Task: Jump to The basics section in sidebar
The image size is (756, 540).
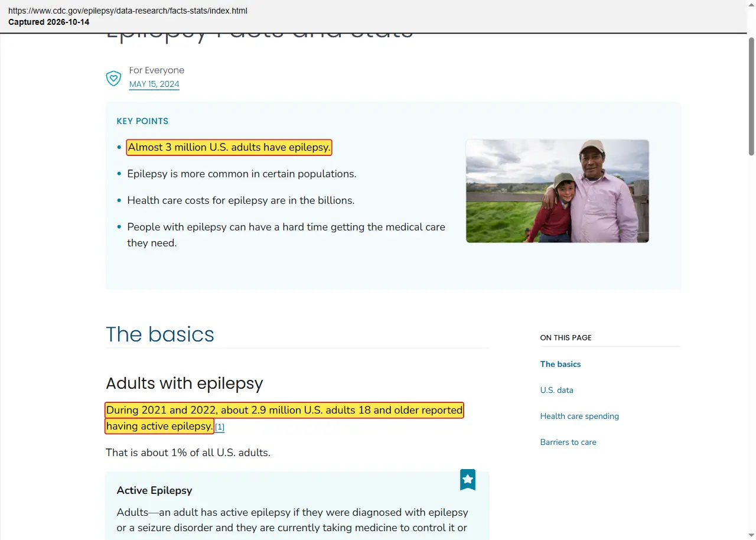Action: [x=561, y=364]
